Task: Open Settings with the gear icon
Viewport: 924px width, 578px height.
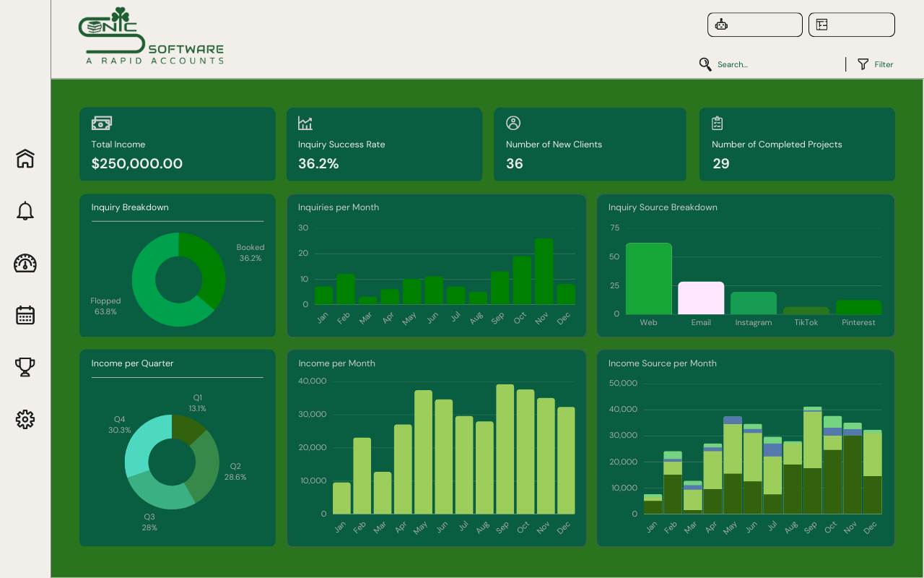Action: (x=25, y=419)
